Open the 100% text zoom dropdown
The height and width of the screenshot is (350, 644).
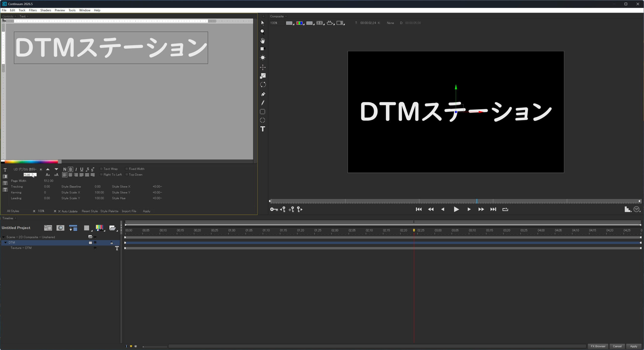click(x=47, y=211)
